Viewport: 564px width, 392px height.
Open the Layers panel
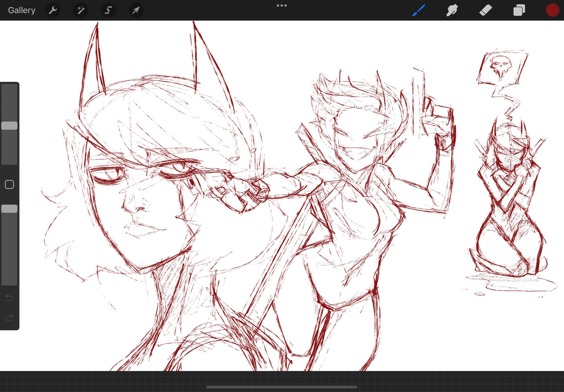(519, 10)
